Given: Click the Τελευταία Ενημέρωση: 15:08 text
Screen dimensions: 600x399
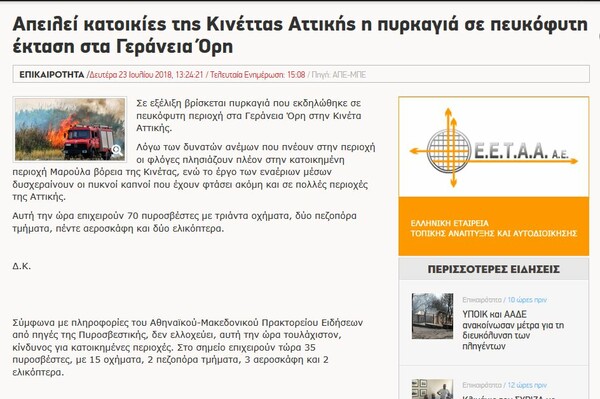Looking at the screenshot, I should coord(258,75).
